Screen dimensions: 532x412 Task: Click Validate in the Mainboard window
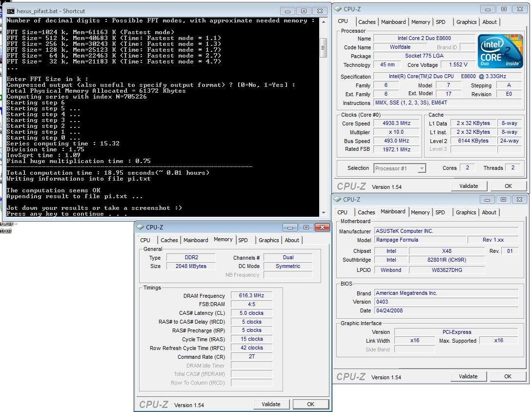[468, 376]
